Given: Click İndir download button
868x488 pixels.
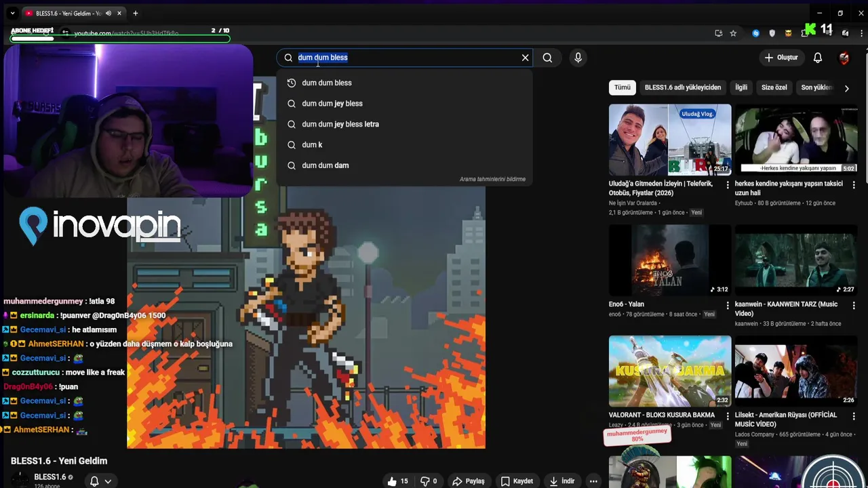Looking at the screenshot, I should coord(562,481).
